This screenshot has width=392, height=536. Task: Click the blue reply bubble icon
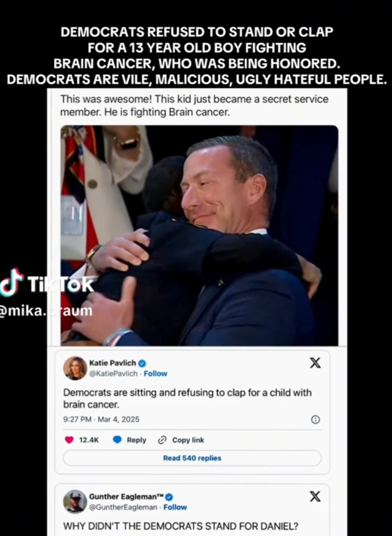click(x=117, y=440)
